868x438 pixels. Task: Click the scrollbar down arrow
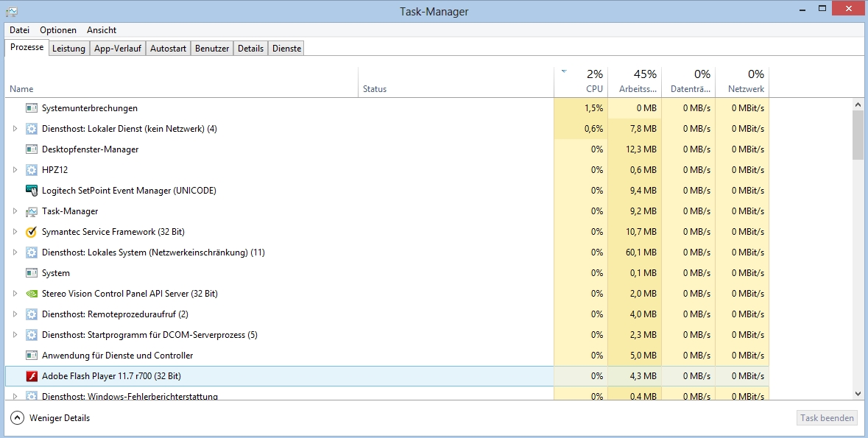[858, 394]
